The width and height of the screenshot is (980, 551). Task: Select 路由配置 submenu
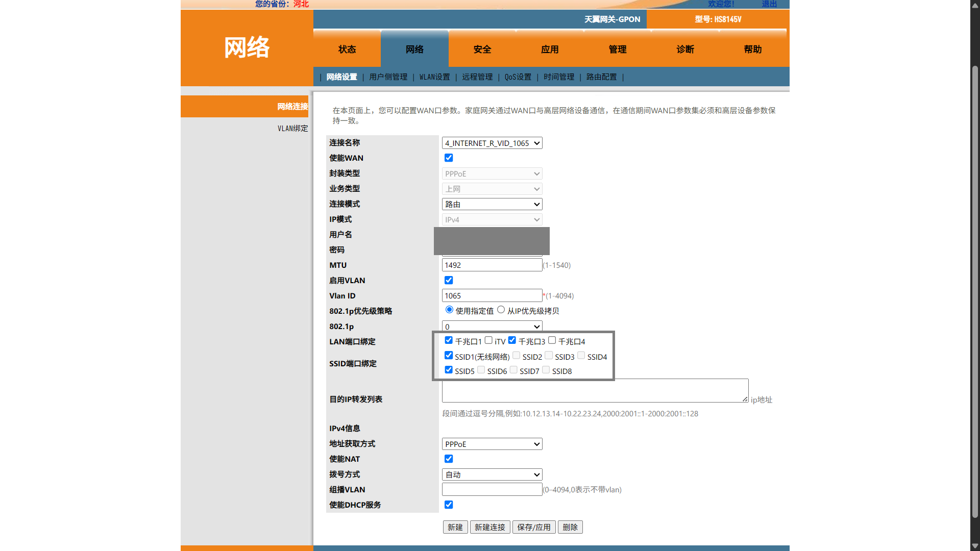click(601, 77)
